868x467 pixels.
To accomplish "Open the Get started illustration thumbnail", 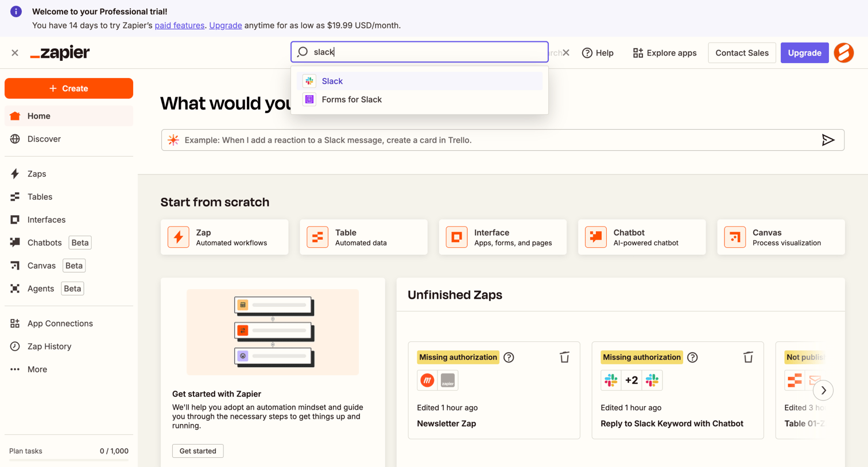I will coord(273,332).
